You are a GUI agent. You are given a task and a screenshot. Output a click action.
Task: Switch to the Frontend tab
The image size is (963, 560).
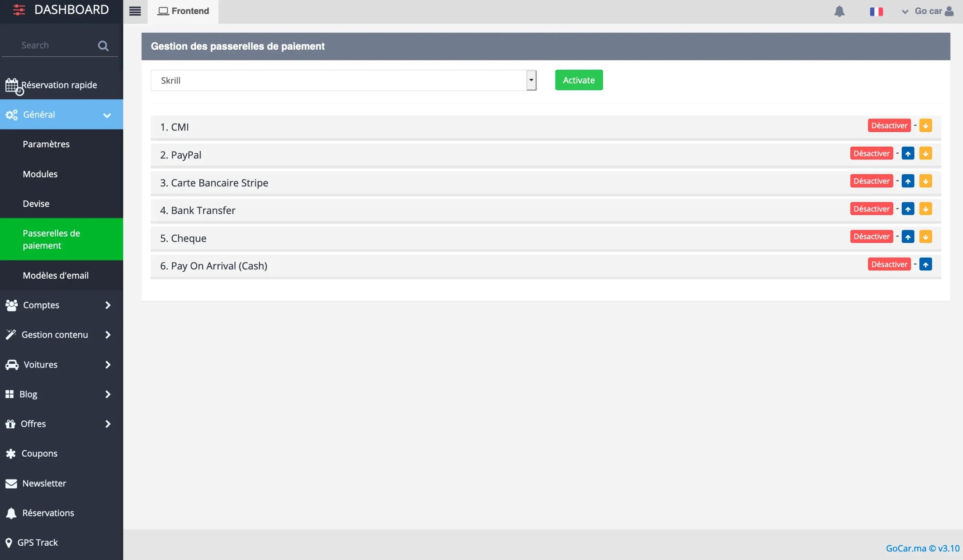tap(183, 11)
